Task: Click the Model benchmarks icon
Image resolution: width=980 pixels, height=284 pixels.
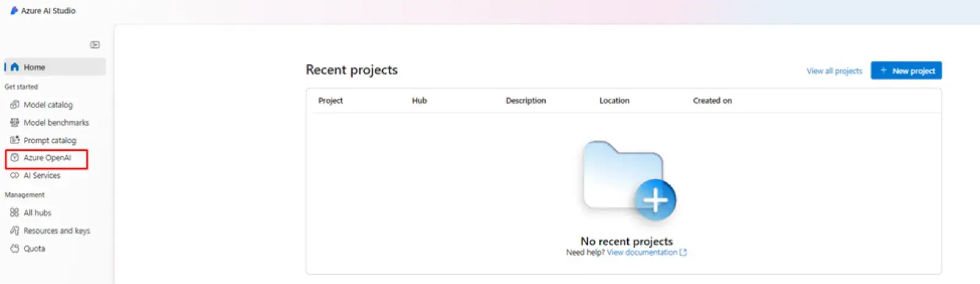Action: pos(15,122)
